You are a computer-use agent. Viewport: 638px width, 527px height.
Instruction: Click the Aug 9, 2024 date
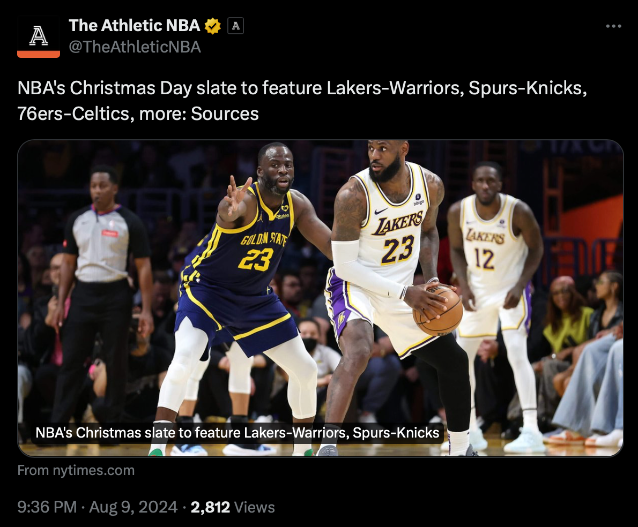133,507
